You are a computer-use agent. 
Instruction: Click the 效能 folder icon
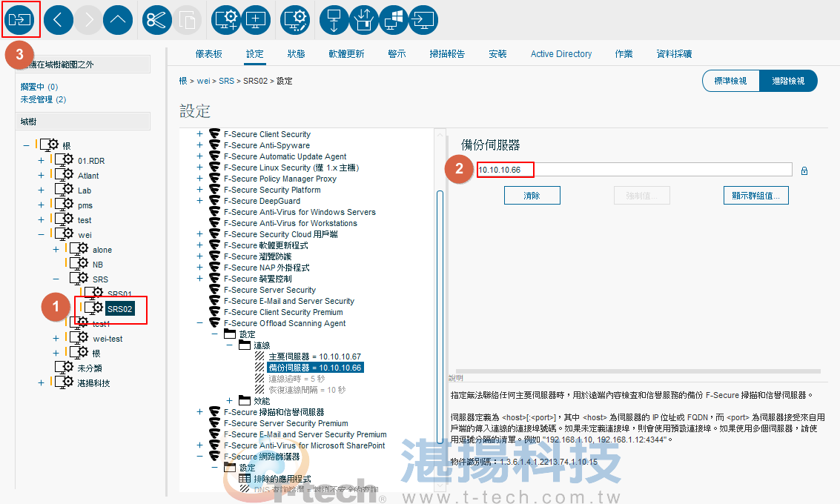245,400
